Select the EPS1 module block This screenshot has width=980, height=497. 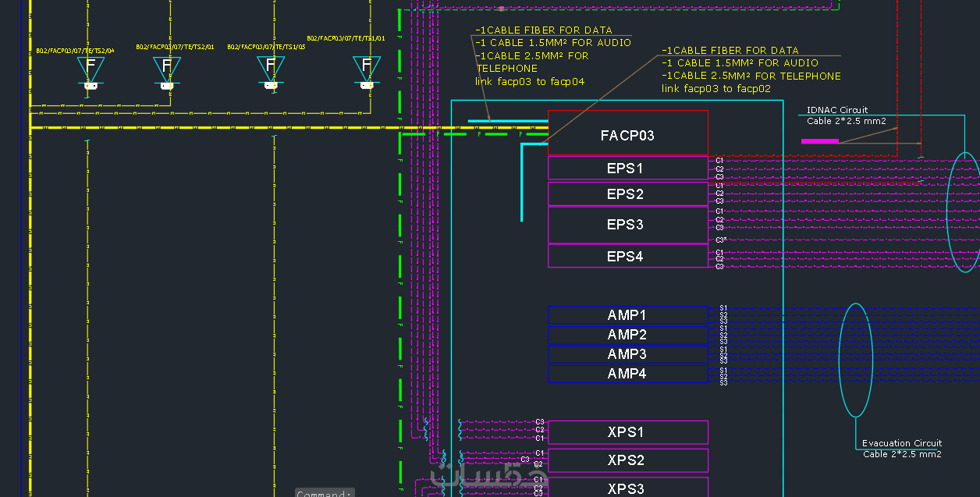tap(628, 169)
